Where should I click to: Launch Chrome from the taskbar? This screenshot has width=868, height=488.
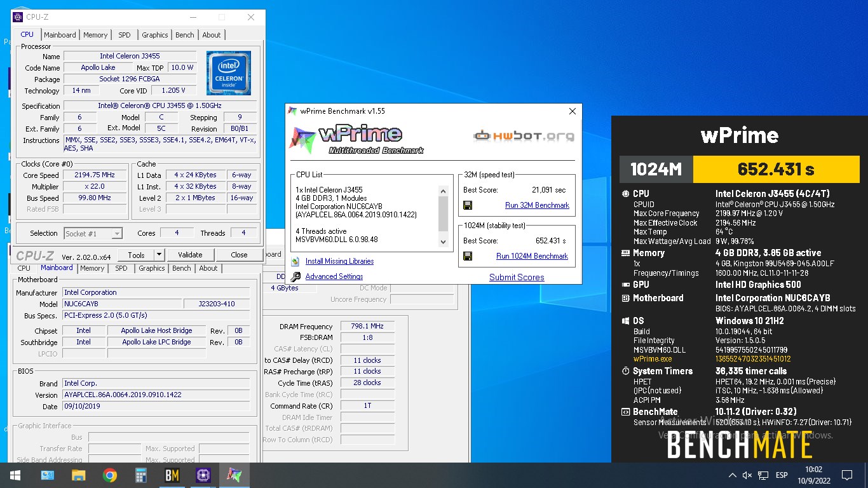point(110,475)
